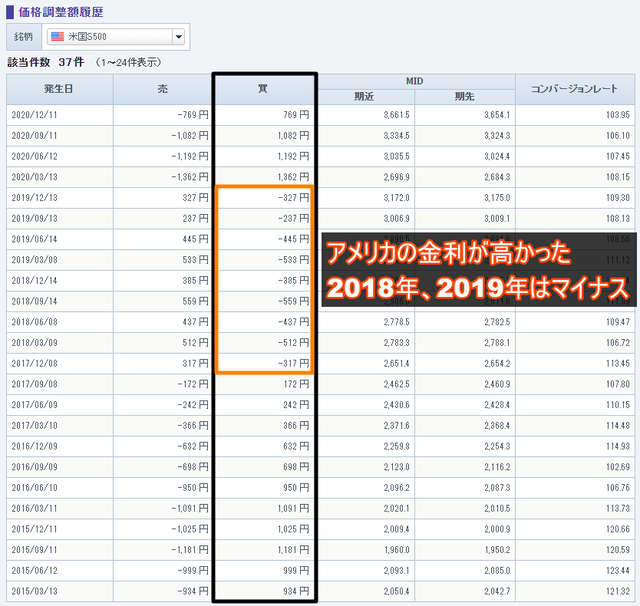The width and height of the screenshot is (640, 606).
Task: Click conversion rate 103.95
Action: coord(618,115)
